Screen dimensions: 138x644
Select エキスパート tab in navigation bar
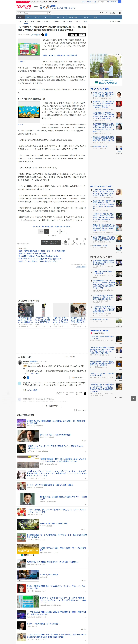click(48, 17)
